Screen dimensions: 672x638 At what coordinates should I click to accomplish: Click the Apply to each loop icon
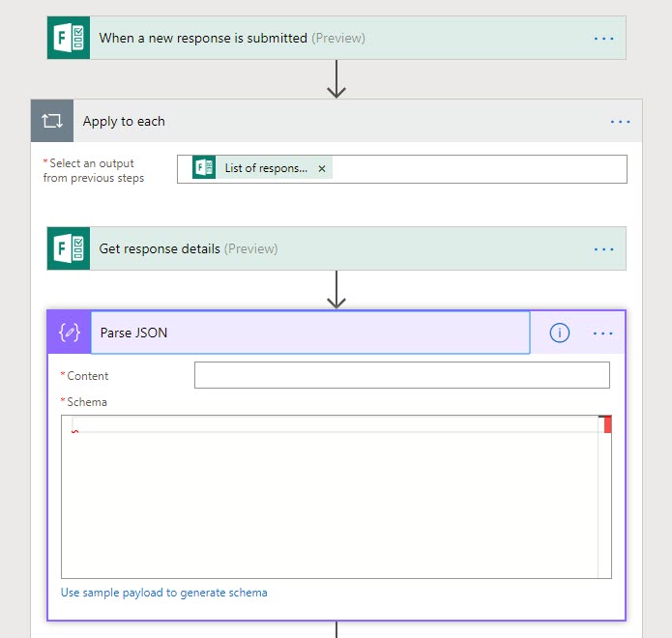51,122
